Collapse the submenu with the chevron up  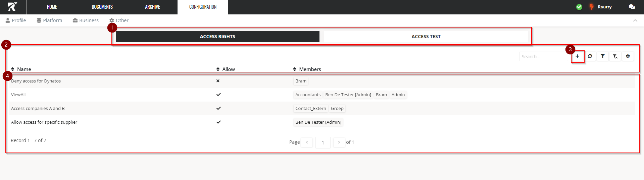click(x=635, y=20)
